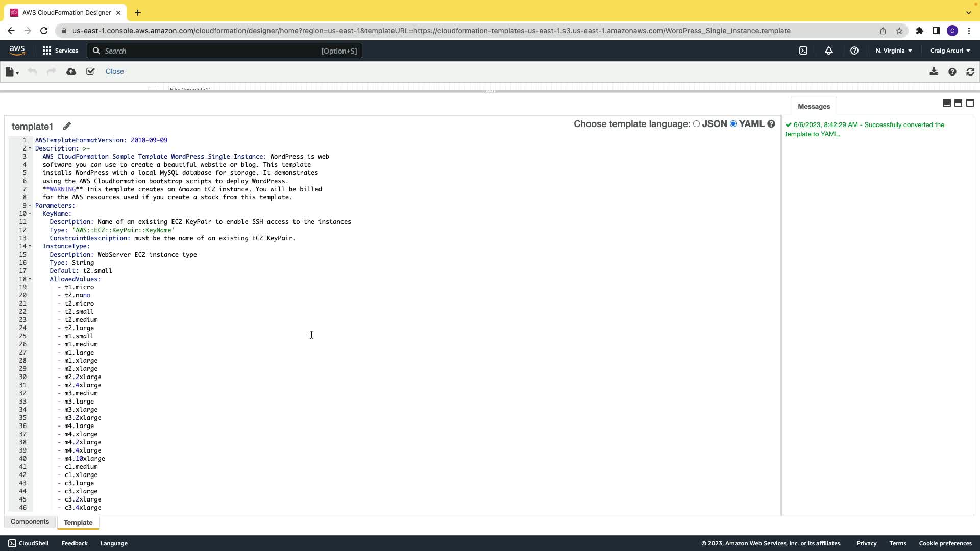The width and height of the screenshot is (980, 551).
Task: Open the N. Virginia region dropdown
Action: click(x=894, y=51)
